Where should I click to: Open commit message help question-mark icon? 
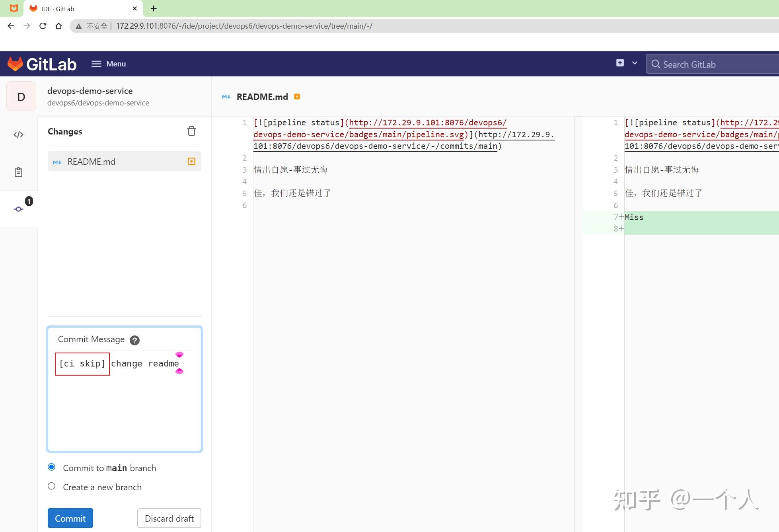click(x=134, y=340)
